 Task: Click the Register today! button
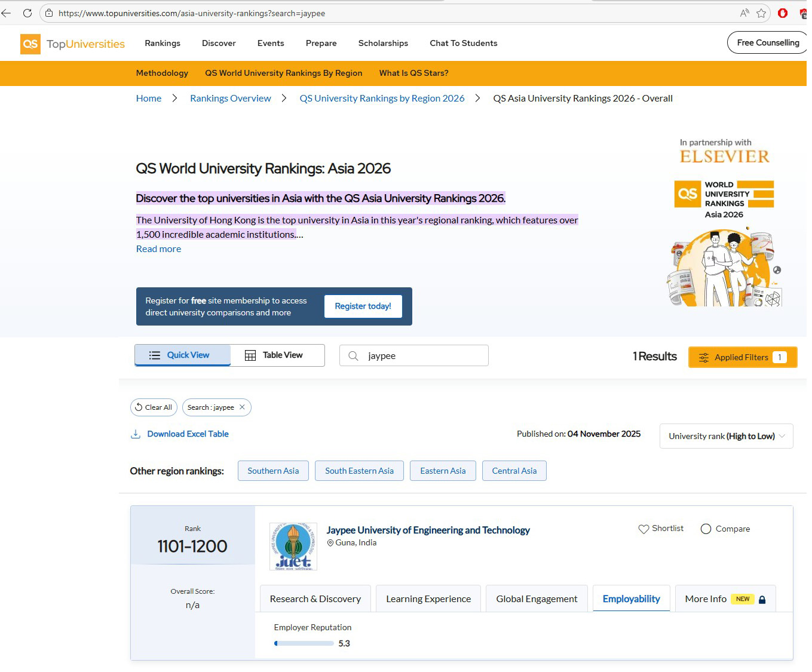[x=363, y=306]
